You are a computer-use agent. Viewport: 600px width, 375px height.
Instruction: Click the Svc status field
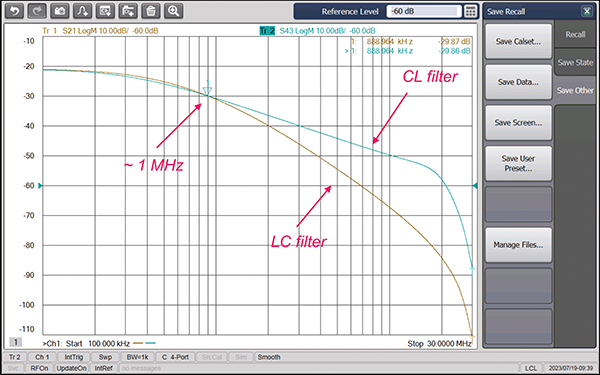13,368
